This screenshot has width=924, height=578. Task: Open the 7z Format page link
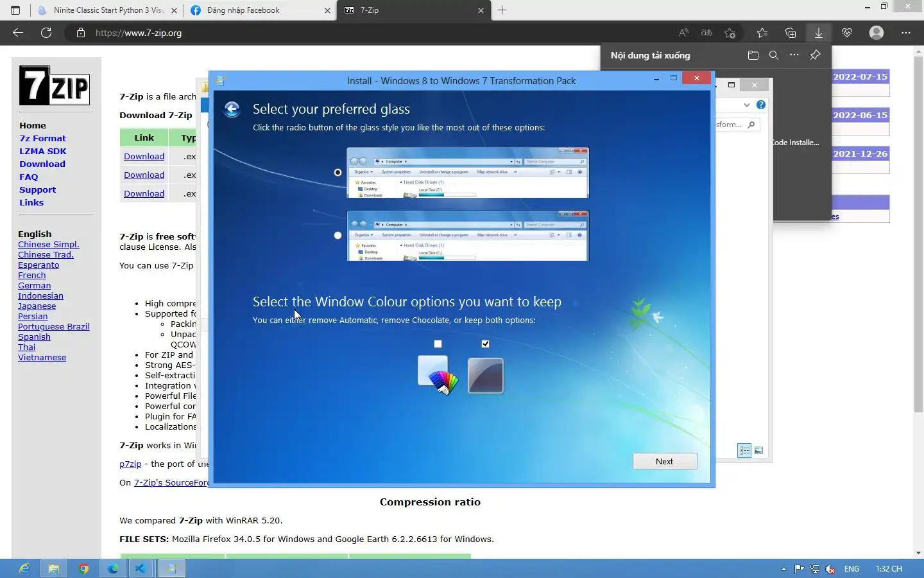(42, 138)
